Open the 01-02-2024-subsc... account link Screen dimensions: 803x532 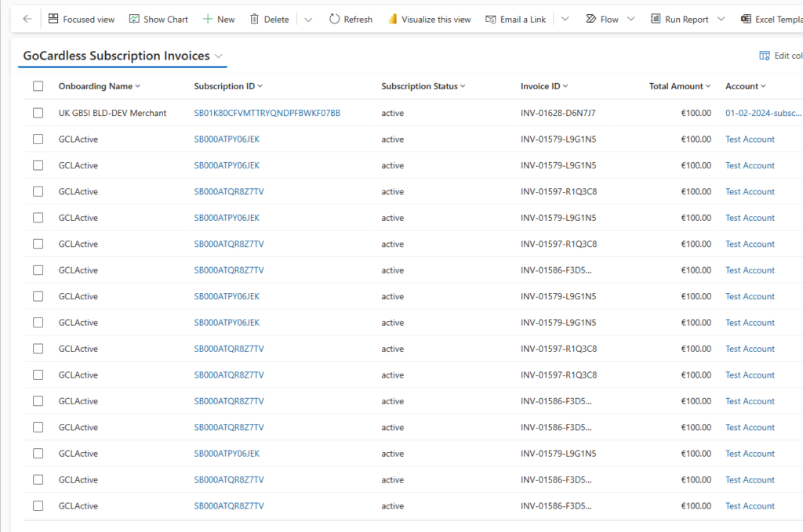(763, 113)
